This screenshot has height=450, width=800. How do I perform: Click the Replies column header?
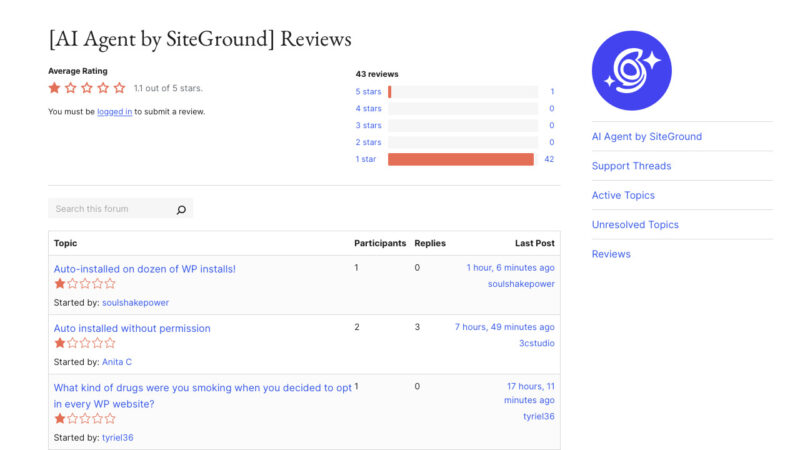coord(430,243)
